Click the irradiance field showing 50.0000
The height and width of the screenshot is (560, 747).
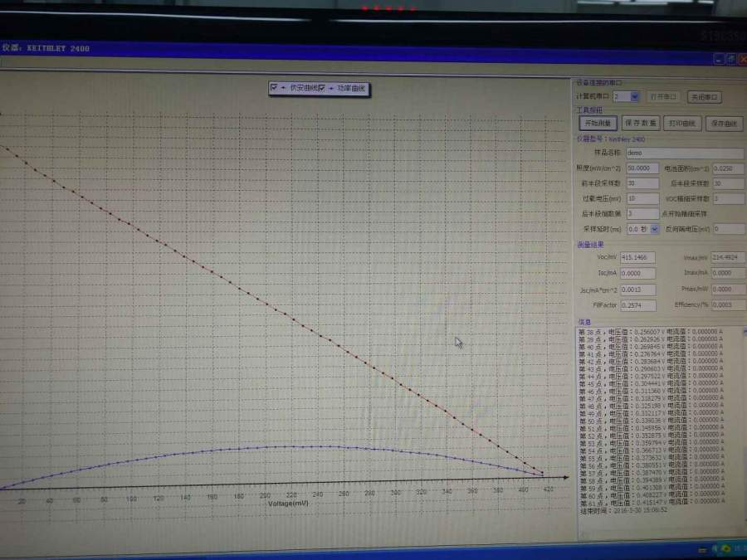(642, 168)
